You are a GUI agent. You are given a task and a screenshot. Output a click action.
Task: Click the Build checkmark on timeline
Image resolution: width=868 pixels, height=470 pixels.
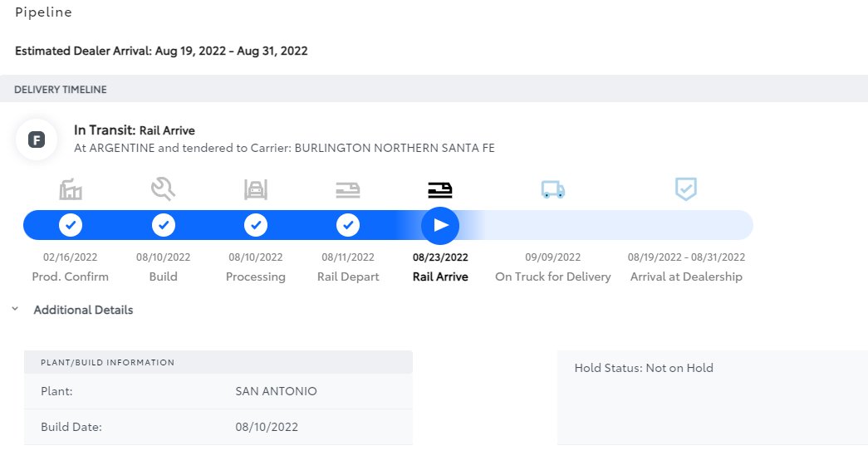[164, 225]
